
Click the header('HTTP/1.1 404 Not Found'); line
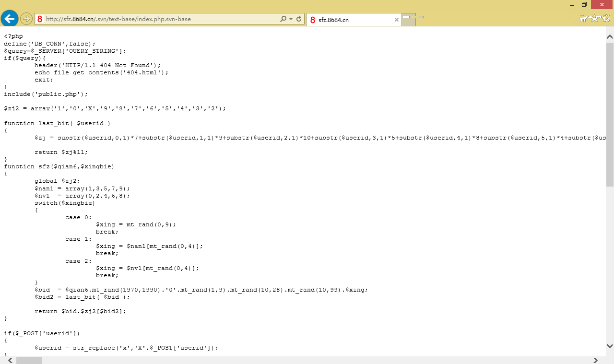[98, 65]
